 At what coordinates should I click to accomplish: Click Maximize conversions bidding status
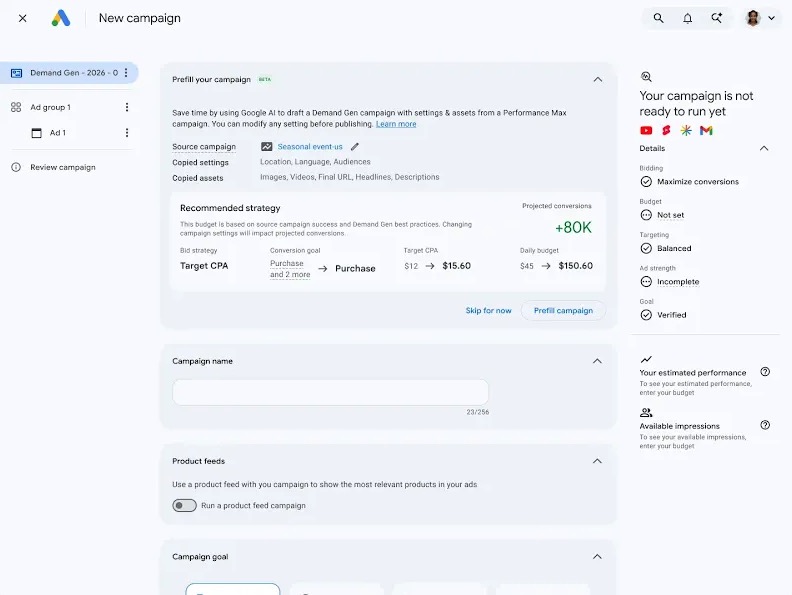(698, 182)
